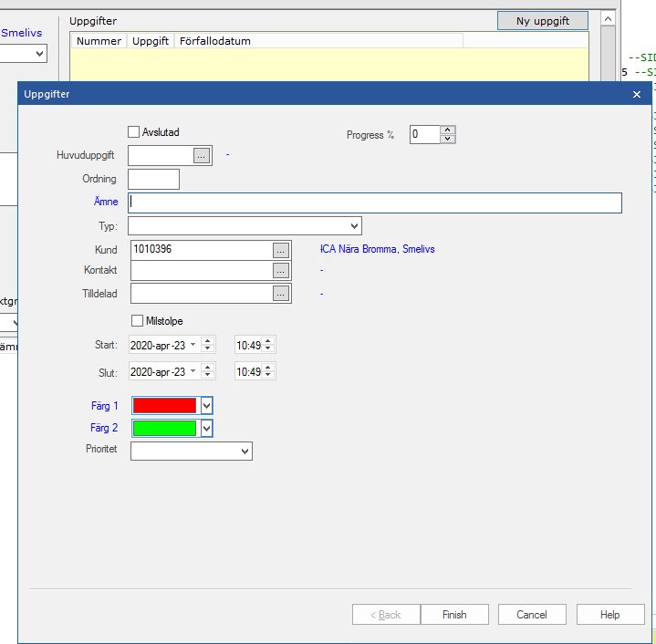
Task: Decrement Slut time spinner down
Action: (x=268, y=375)
